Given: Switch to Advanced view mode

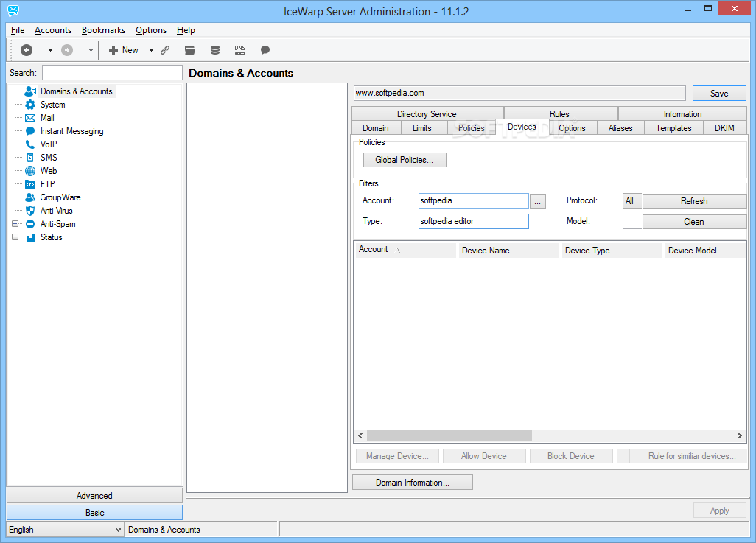Looking at the screenshot, I should 94,495.
